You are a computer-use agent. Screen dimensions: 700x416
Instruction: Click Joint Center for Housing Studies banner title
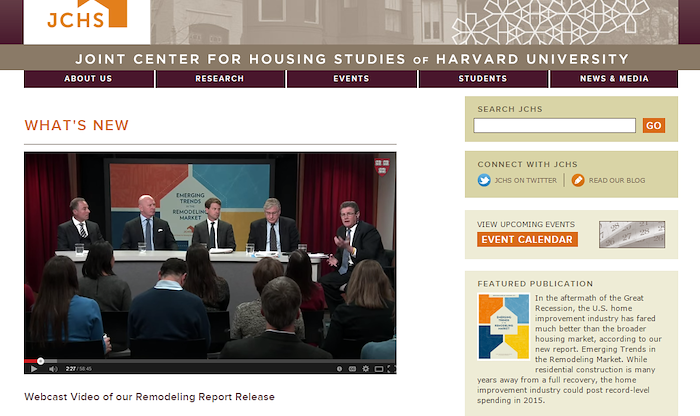click(352, 59)
